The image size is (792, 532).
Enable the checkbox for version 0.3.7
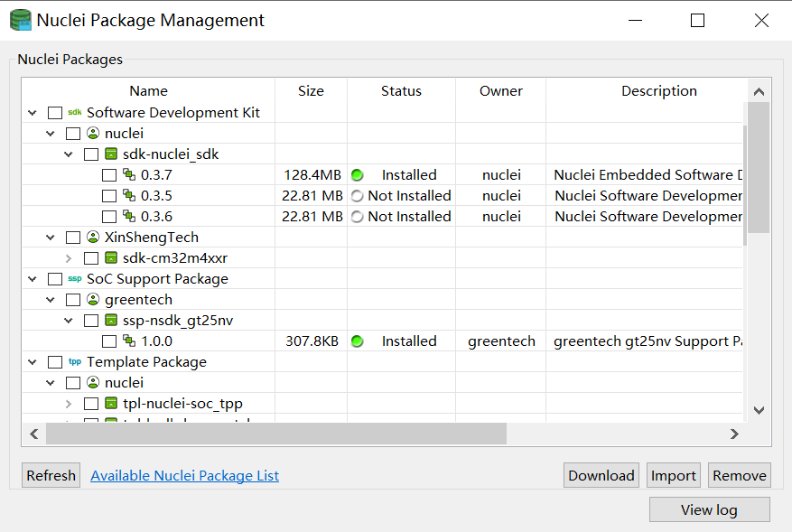coord(109,175)
